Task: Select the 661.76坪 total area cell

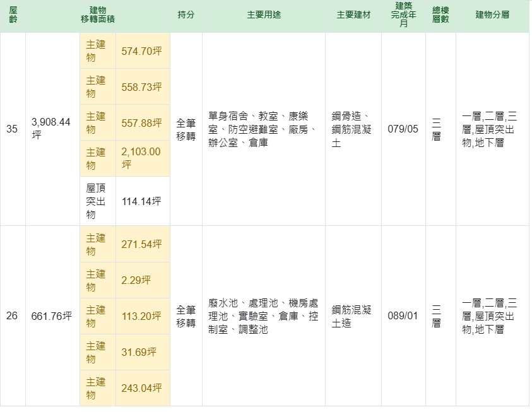Action: click(52, 316)
